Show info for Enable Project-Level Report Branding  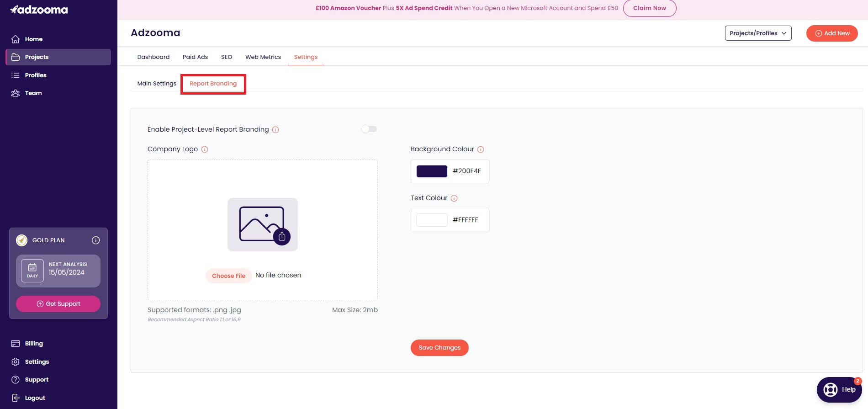[x=275, y=130]
